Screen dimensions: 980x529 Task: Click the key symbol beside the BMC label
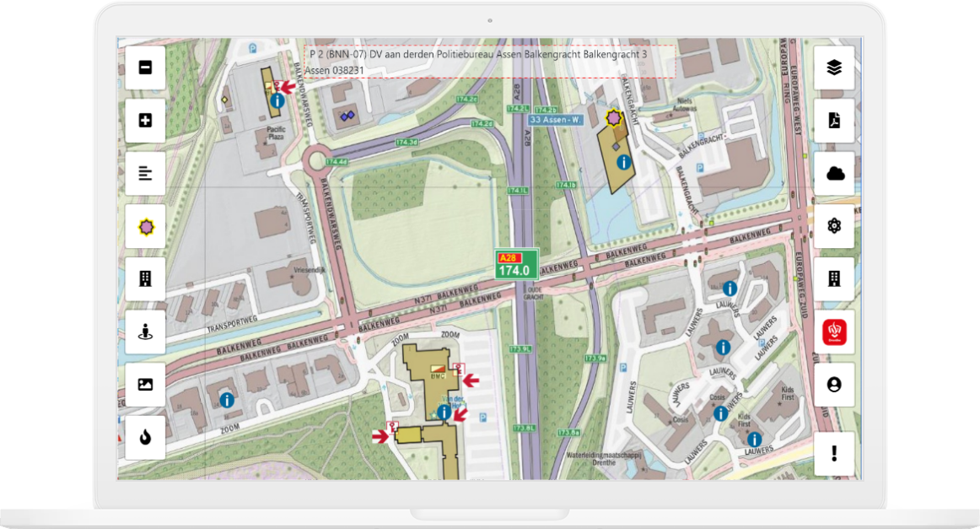(x=459, y=369)
